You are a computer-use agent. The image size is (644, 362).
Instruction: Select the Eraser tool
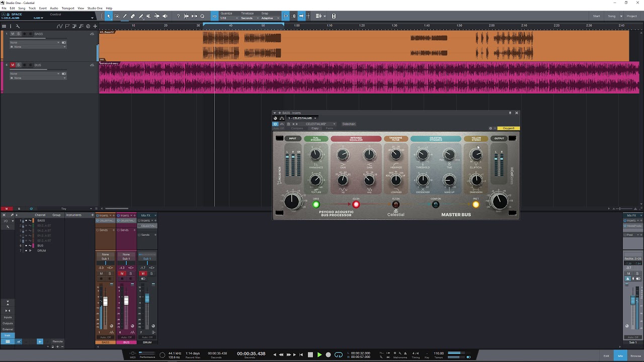coord(133,16)
